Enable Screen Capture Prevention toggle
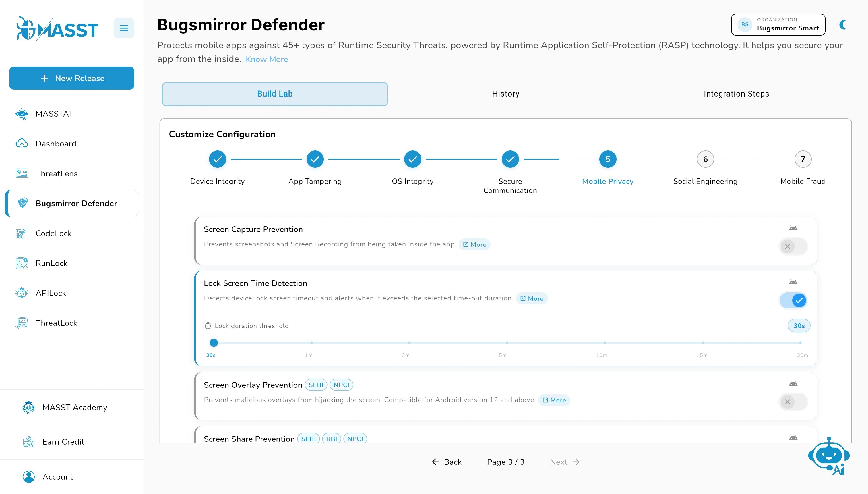Image resolution: width=868 pixels, height=494 pixels. [x=793, y=247]
